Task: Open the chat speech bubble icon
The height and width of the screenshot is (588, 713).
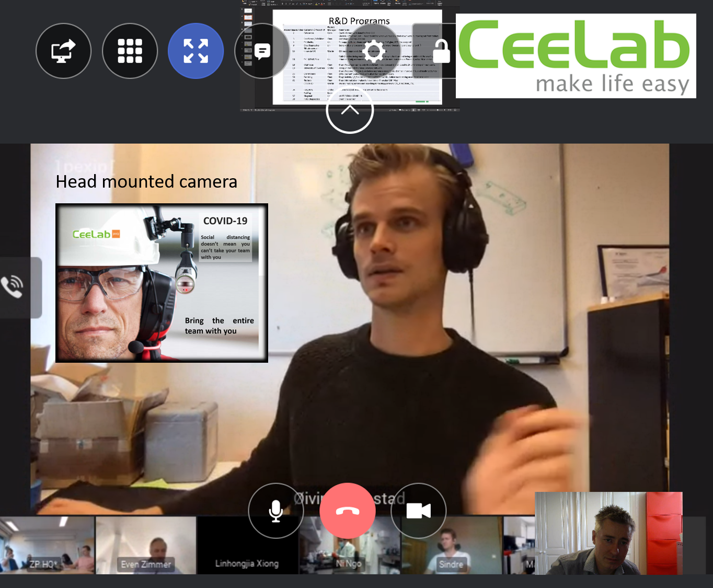Action: click(262, 51)
